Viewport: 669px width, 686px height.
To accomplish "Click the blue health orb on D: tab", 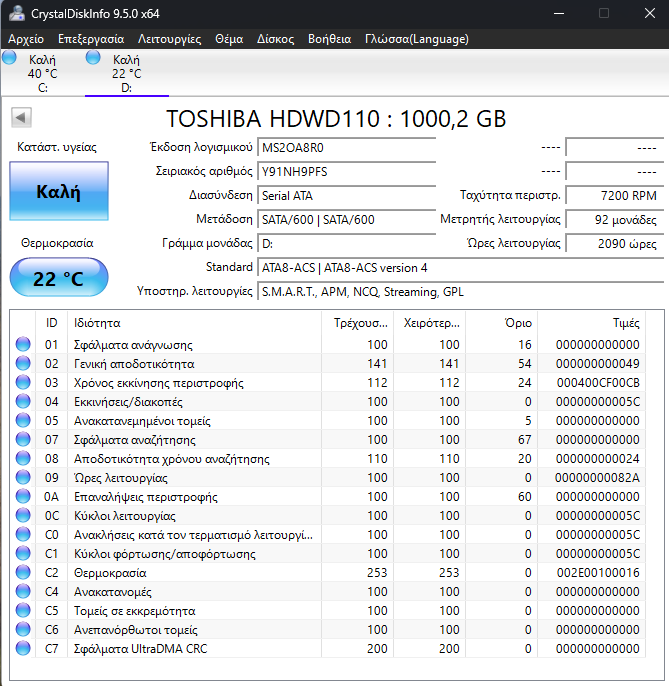I will coord(93,57).
